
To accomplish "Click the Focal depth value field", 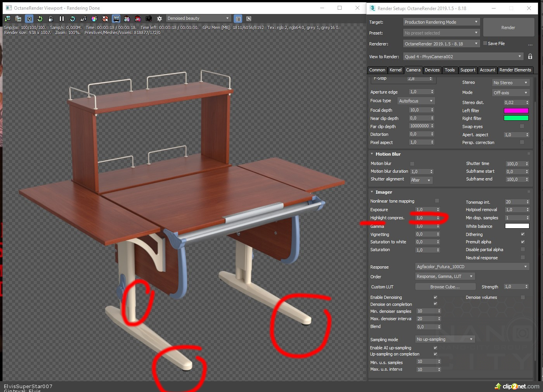I will (419, 110).
